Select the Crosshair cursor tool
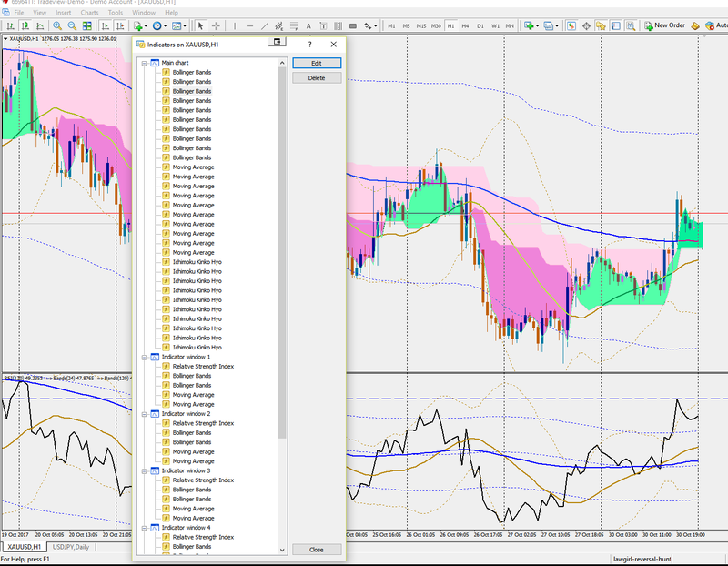 216,26
